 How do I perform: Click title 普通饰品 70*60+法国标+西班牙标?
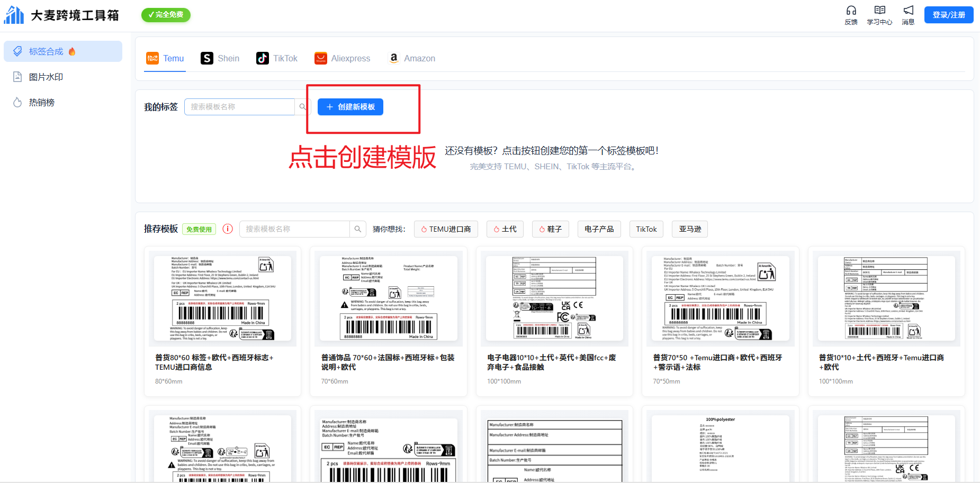(x=388, y=362)
